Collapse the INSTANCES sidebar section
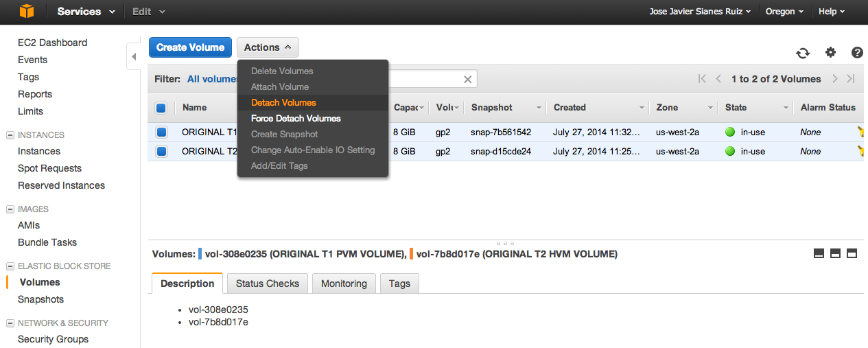The image size is (868, 348). pyautogui.click(x=10, y=135)
